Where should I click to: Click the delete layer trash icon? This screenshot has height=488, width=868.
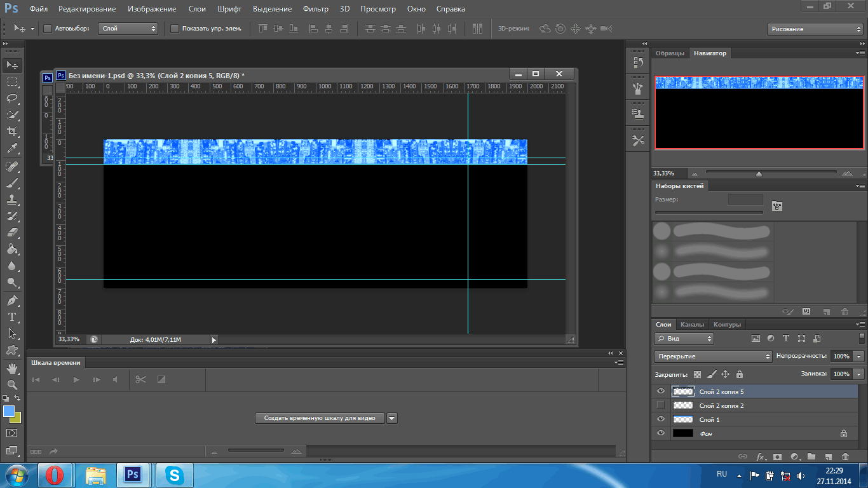[x=845, y=456]
